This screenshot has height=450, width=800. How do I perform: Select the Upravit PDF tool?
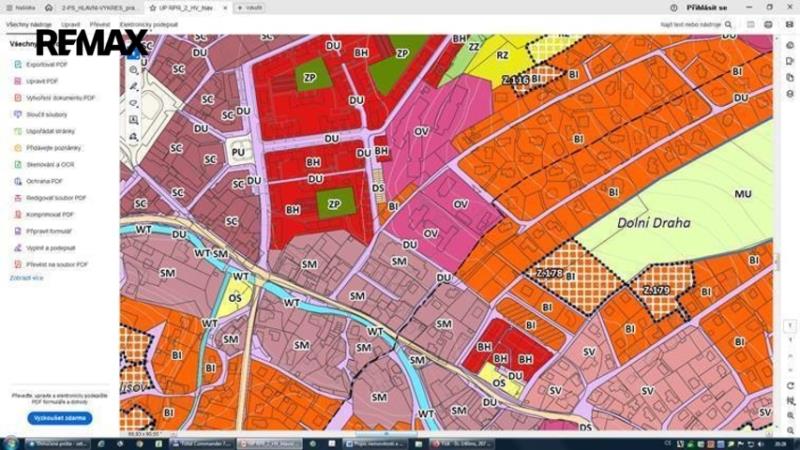click(44, 80)
